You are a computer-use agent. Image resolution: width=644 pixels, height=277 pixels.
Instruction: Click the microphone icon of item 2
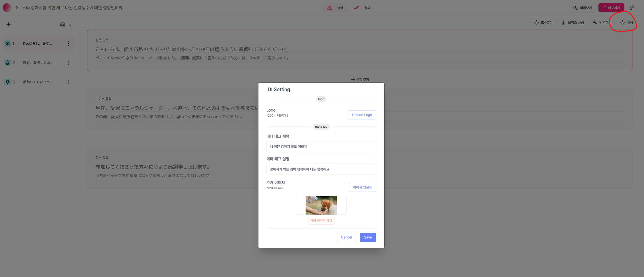(8, 63)
